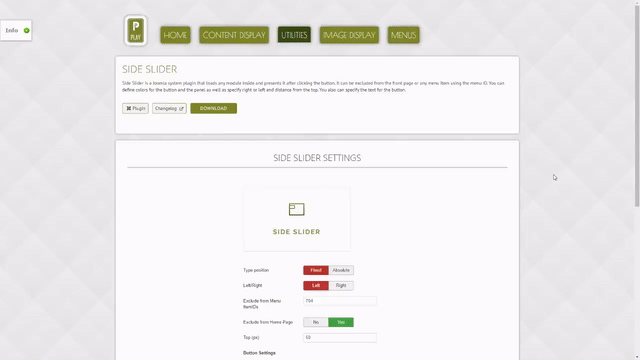Viewport: 640px width, 360px height.
Task: Set Type position to Absolute
Action: click(341, 270)
